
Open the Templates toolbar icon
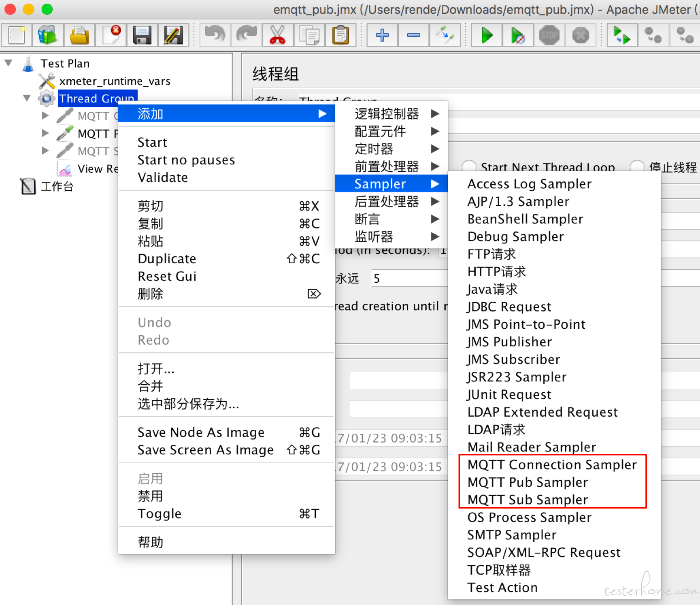(x=48, y=35)
